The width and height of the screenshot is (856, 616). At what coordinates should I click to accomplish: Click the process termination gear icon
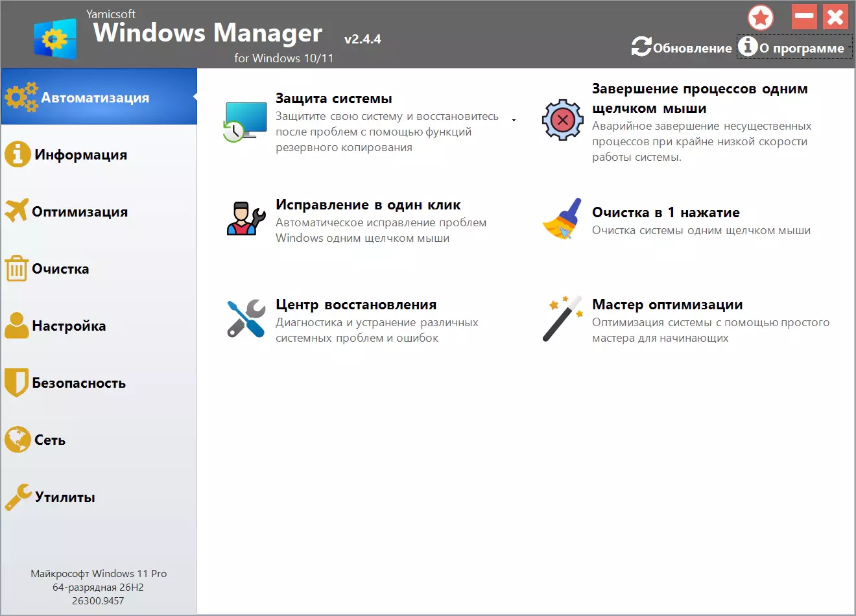(562, 120)
